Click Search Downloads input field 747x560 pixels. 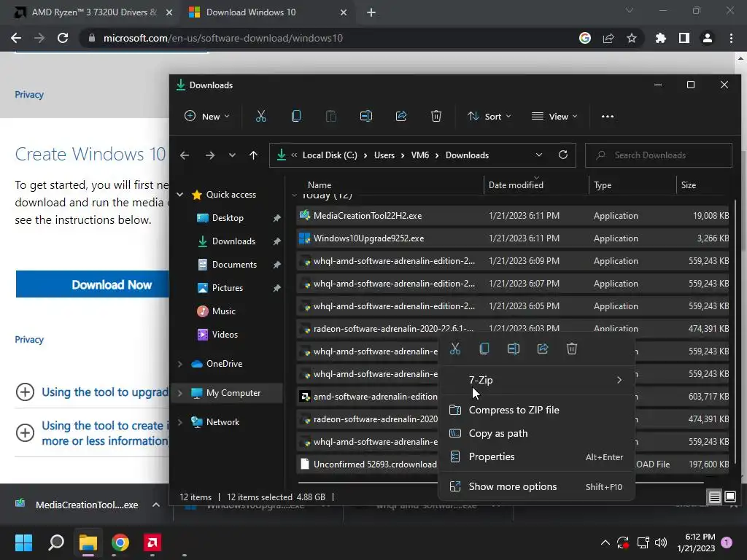[x=659, y=155]
